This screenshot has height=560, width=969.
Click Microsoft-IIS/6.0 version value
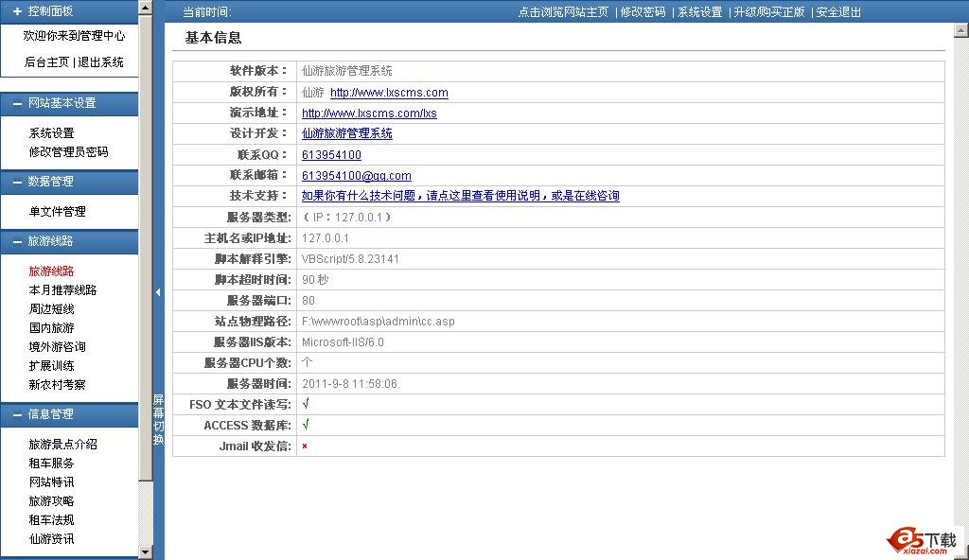tap(343, 342)
